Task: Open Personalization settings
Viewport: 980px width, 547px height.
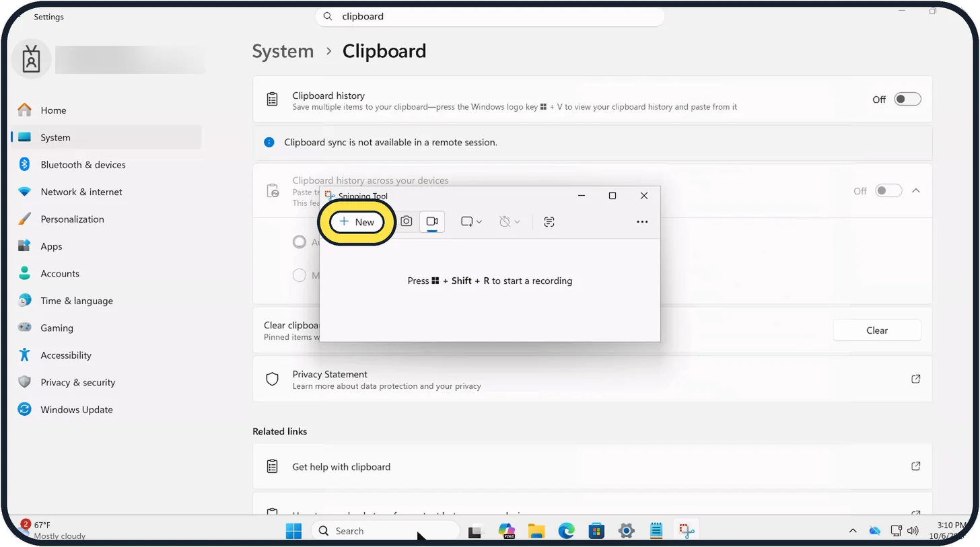Action: [106, 219]
